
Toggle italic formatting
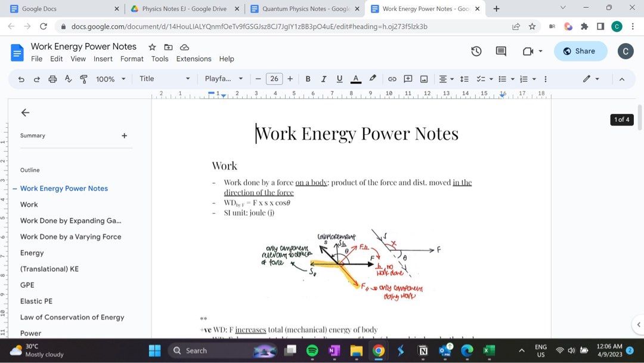tap(323, 78)
